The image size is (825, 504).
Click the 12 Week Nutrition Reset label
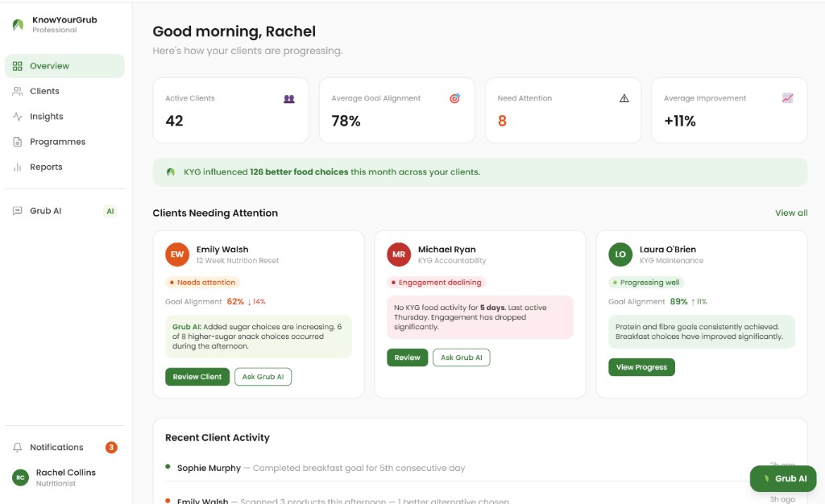[238, 261]
